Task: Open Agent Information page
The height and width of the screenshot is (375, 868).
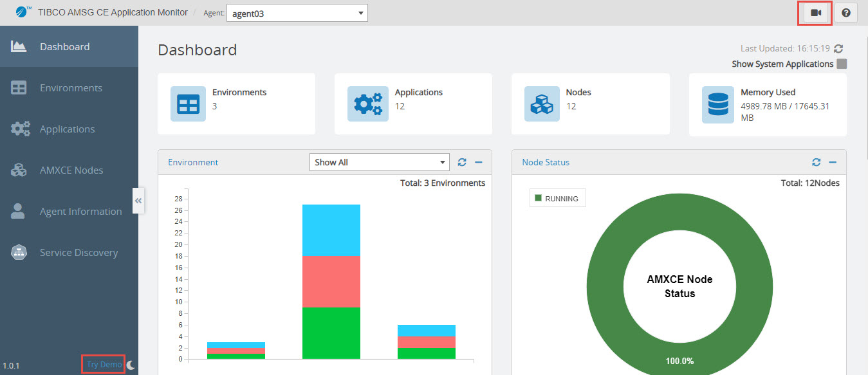Action: (x=69, y=211)
